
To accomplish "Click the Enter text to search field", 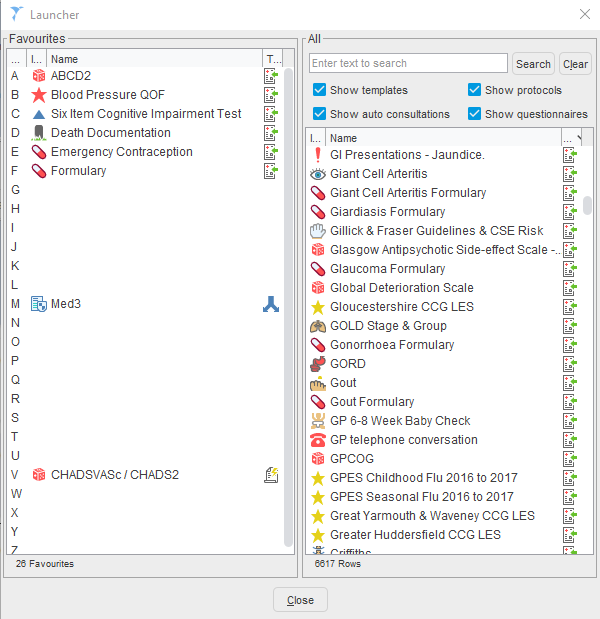I will pos(408,63).
